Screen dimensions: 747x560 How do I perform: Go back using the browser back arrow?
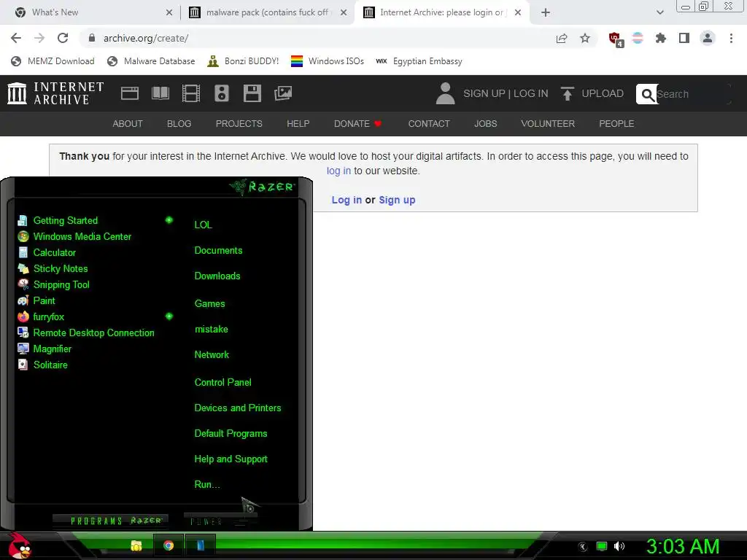coord(16,38)
